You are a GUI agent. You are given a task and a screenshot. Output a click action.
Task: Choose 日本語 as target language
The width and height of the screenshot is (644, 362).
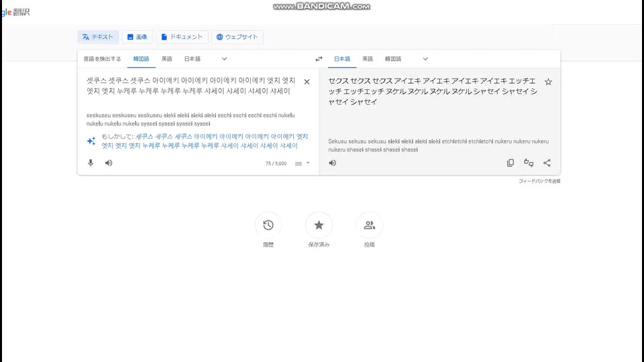(341, 59)
